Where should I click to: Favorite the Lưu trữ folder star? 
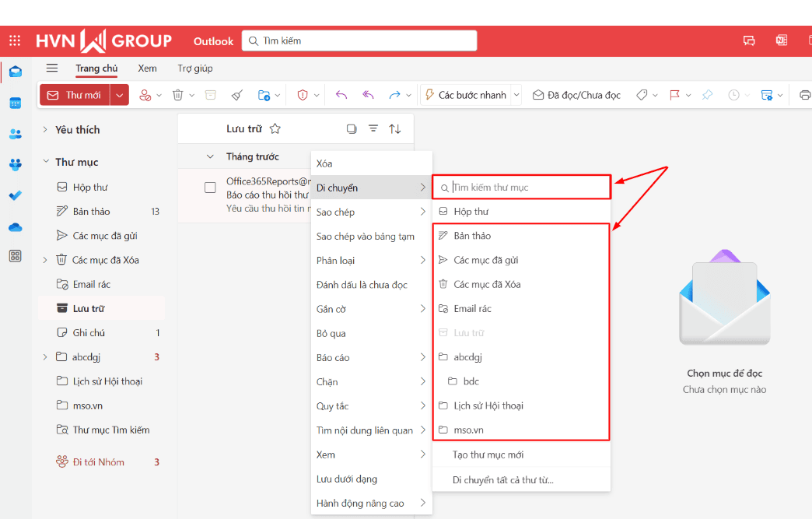click(x=275, y=128)
